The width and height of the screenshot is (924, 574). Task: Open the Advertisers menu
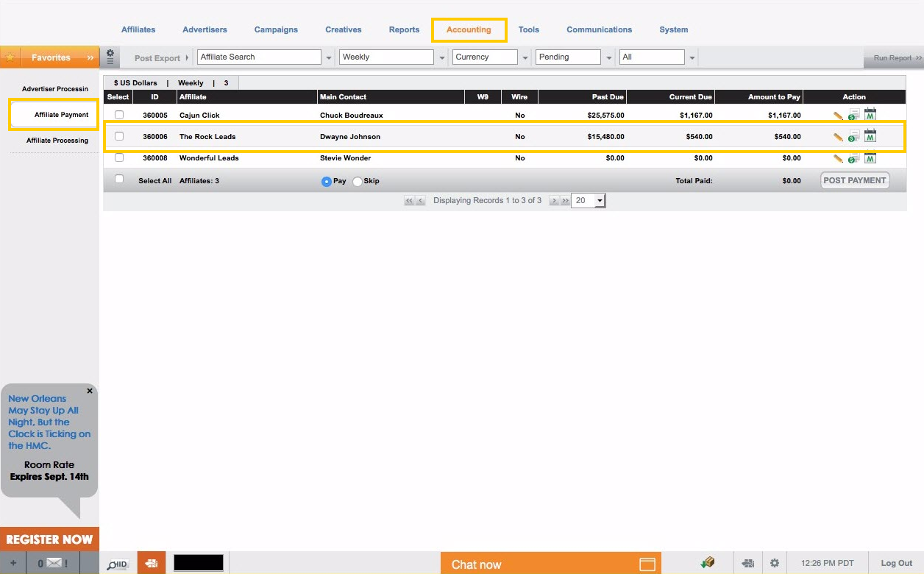(x=205, y=29)
